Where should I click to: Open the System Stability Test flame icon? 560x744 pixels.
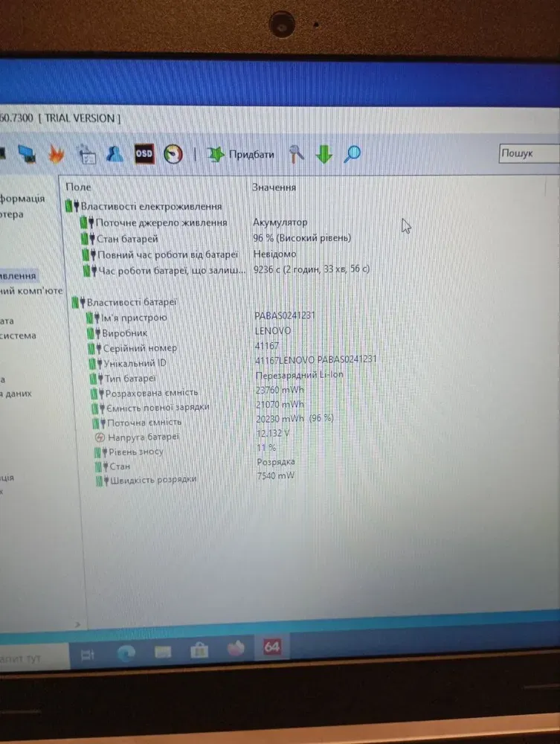point(57,154)
